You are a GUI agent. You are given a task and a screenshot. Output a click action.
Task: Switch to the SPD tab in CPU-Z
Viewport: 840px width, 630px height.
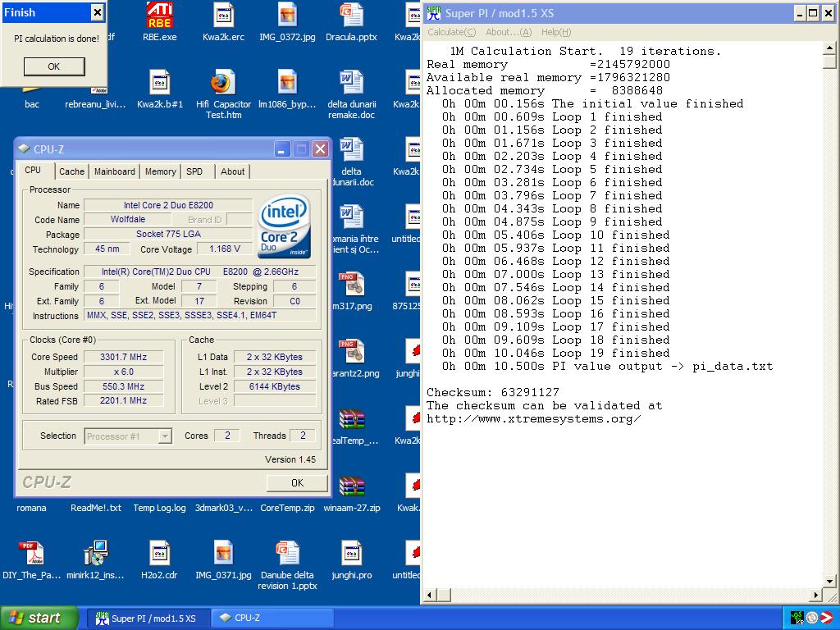coord(194,171)
